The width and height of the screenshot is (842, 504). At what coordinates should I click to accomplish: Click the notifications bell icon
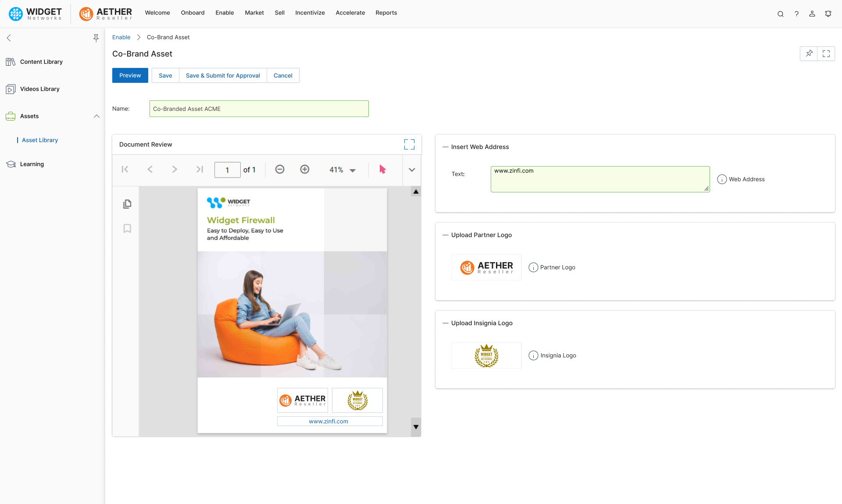point(828,14)
